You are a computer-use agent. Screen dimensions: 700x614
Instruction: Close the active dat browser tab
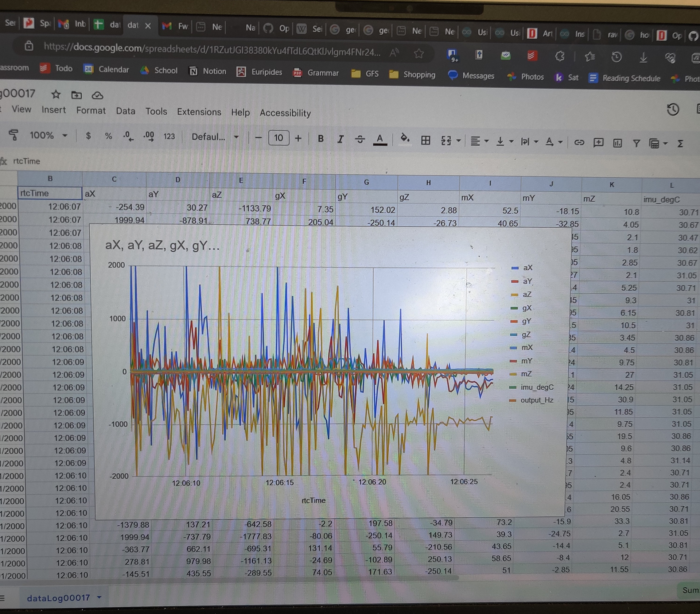pos(148,26)
